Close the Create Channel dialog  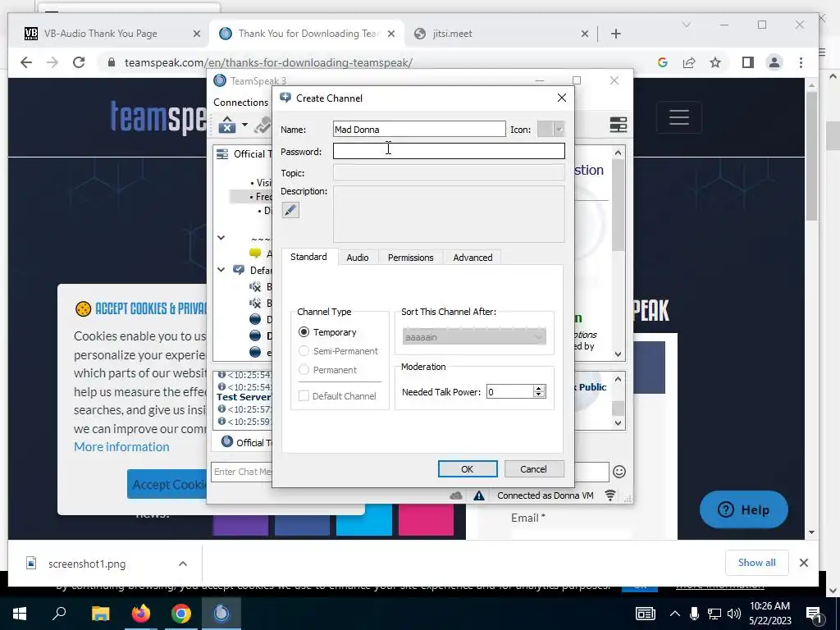point(561,98)
